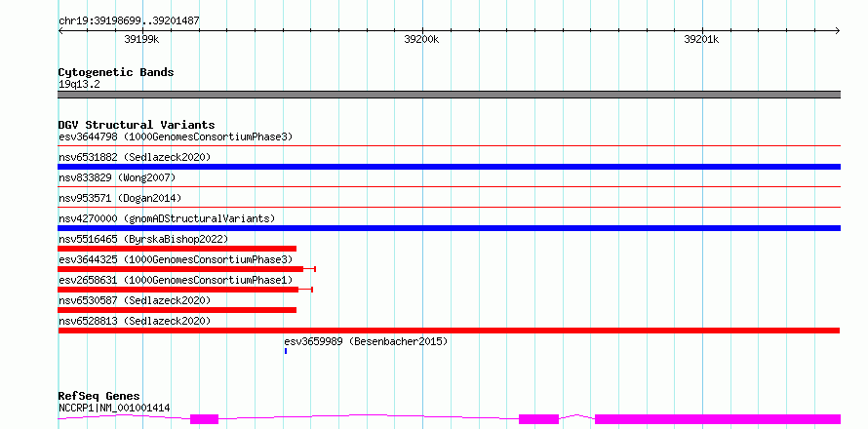Screen dimensions: 868x429
Task: Click the RefSeq Genes track title
Action: pyautogui.click(x=99, y=397)
